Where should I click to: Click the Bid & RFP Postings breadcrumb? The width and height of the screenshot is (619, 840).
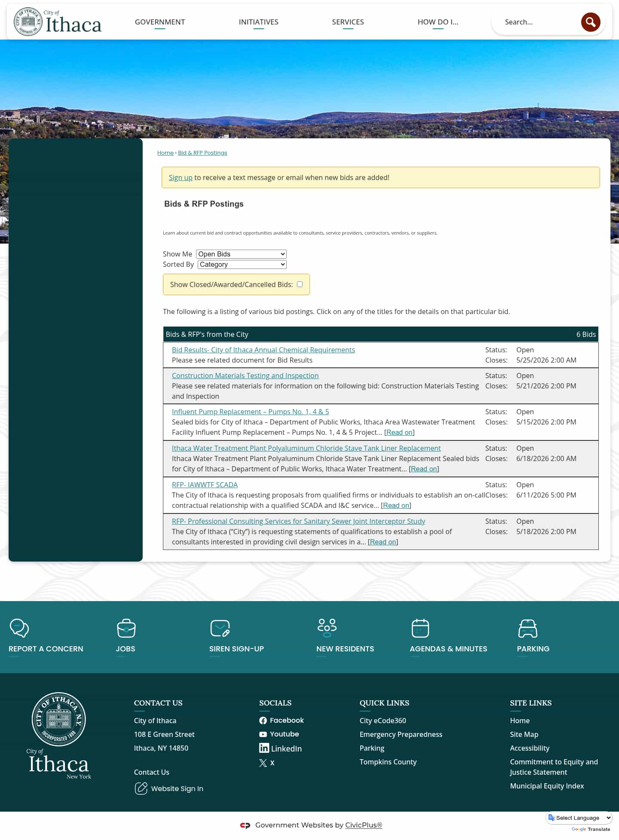202,153
